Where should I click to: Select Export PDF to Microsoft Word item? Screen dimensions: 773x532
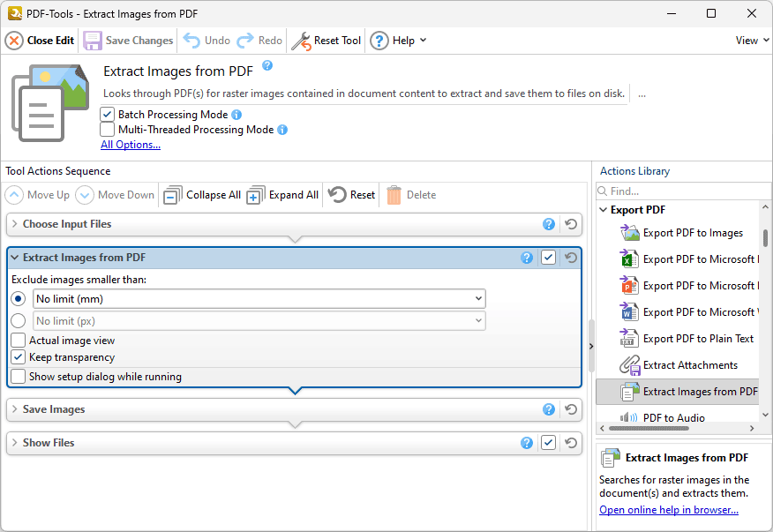click(688, 312)
